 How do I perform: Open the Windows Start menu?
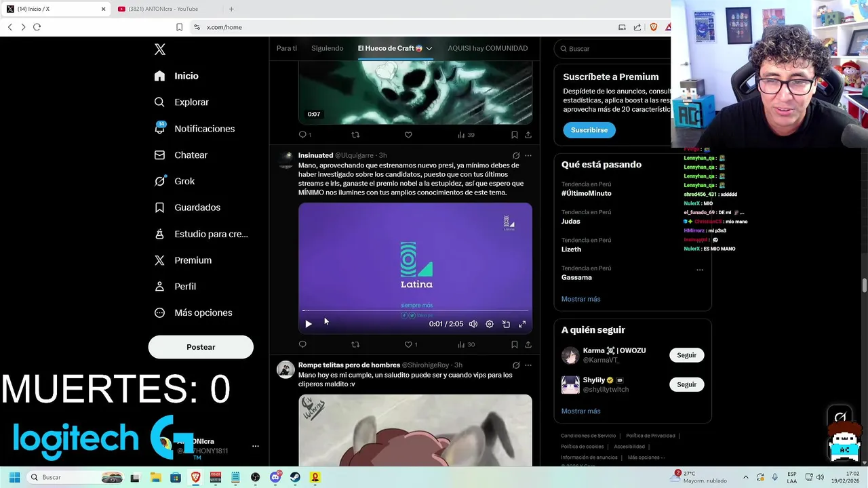click(x=14, y=477)
